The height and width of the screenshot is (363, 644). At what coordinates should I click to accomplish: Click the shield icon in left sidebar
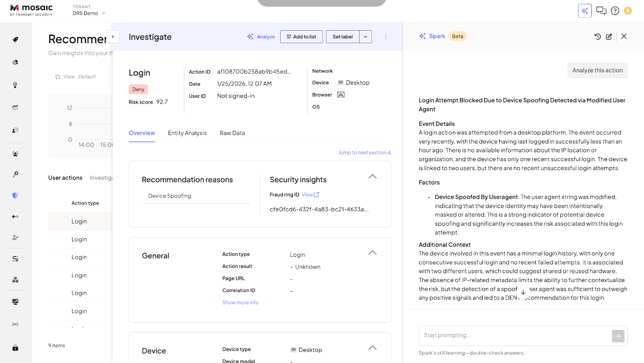pos(15,195)
